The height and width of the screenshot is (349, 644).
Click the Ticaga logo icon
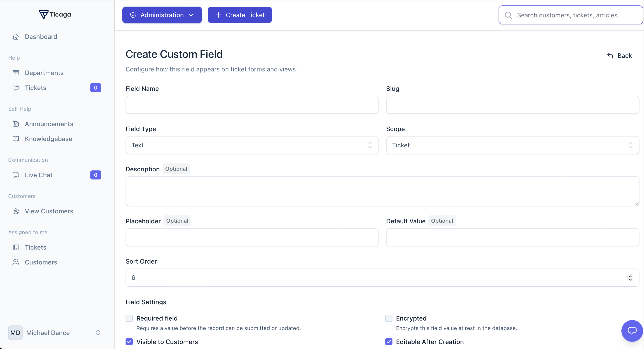44,14
